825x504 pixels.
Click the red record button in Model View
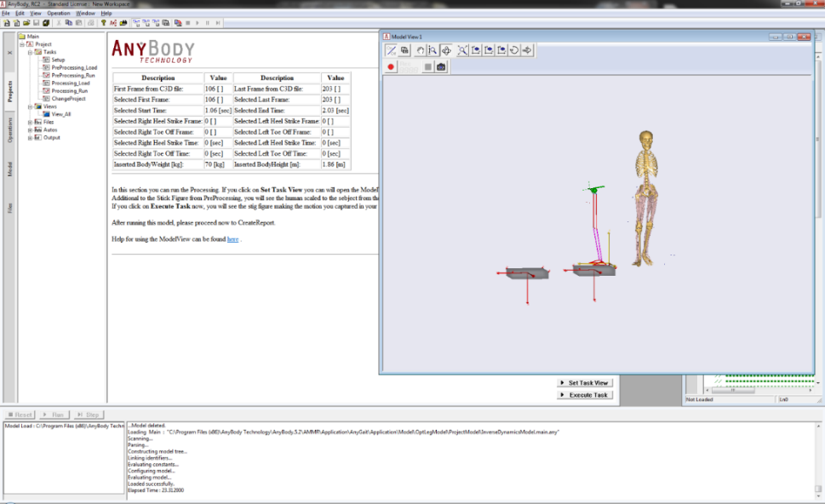tap(391, 66)
